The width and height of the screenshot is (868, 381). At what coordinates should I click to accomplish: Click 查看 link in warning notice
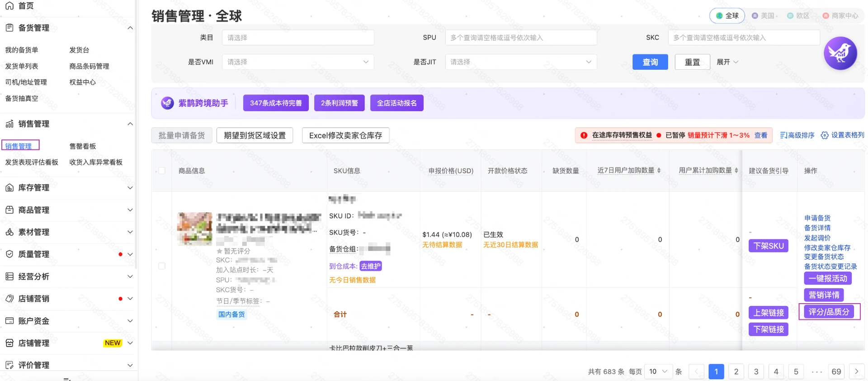pos(760,135)
